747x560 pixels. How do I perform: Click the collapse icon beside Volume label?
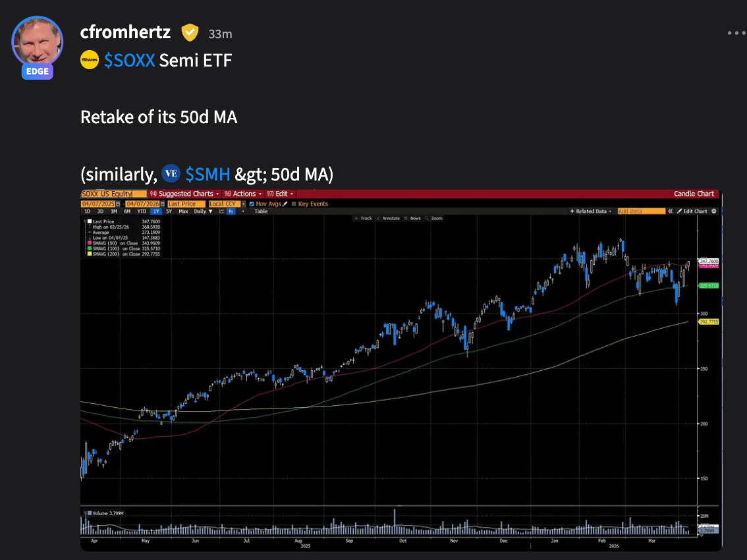(x=86, y=513)
